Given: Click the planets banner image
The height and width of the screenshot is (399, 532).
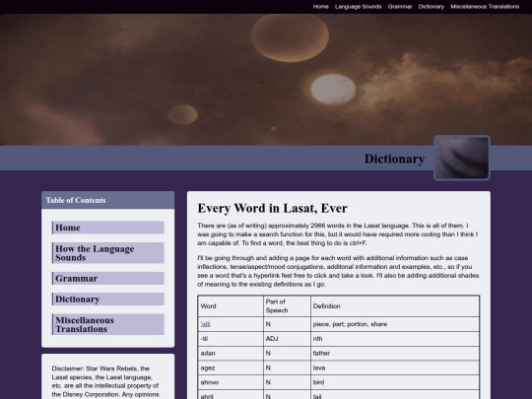Looking at the screenshot, I should click(x=266, y=80).
